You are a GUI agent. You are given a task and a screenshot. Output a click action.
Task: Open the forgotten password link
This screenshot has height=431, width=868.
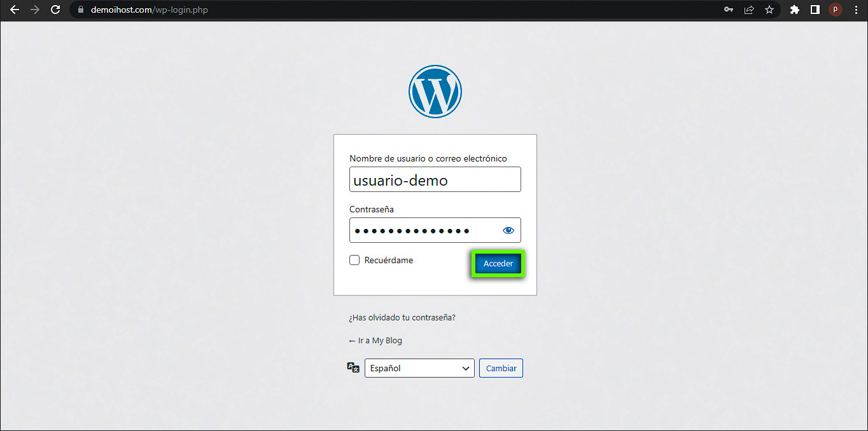coord(402,317)
